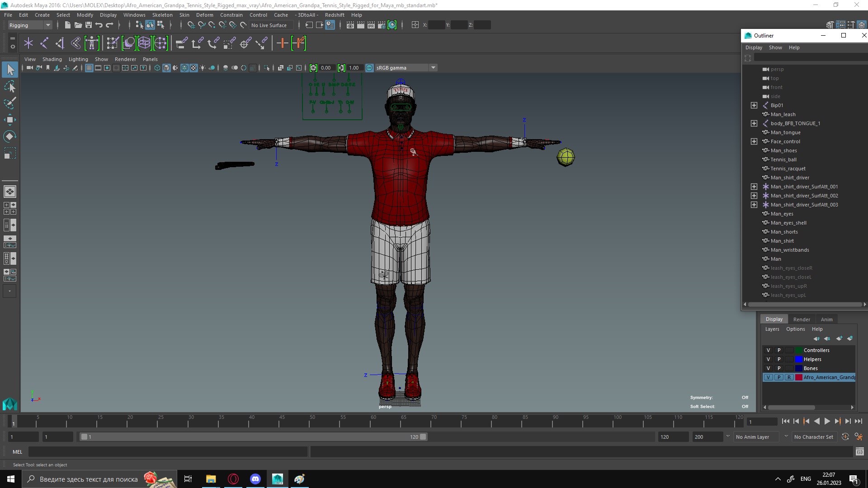Viewport: 868px width, 488px height.
Task: Activate the Rotate tool
Action: coord(9,136)
